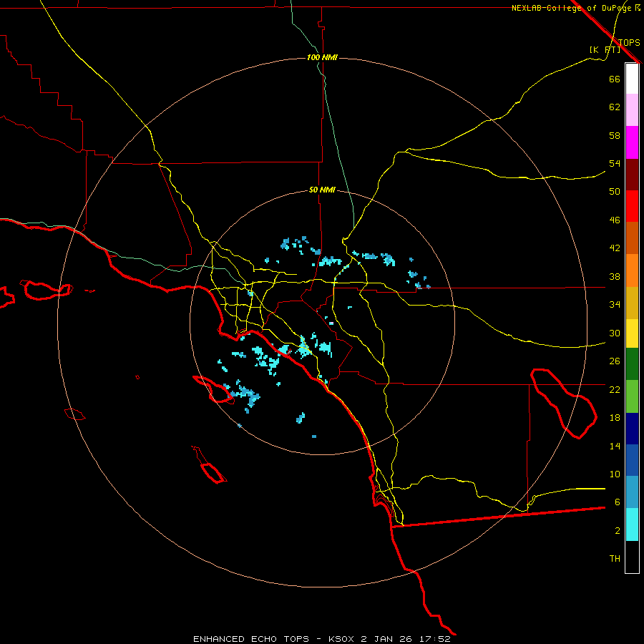Image resolution: width=644 pixels, height=644 pixels.
Task: Click the 46 legend value
Action: [615, 220]
